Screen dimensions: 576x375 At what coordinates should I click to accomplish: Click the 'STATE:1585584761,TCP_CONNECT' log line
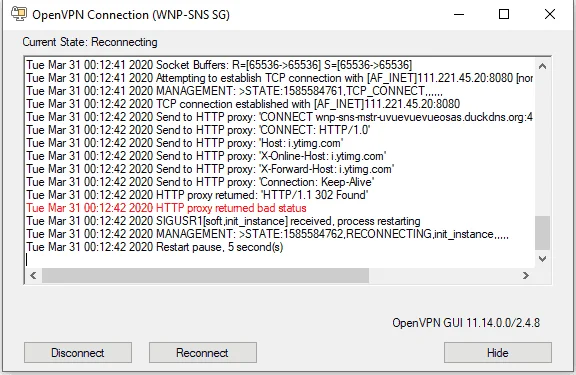click(x=234, y=91)
